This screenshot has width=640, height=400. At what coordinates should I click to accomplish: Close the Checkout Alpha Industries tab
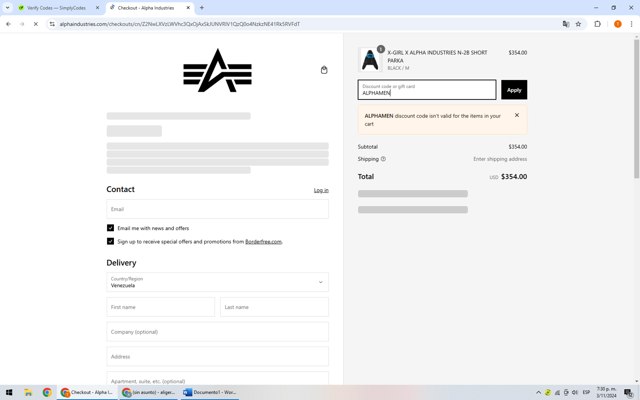(x=188, y=7)
